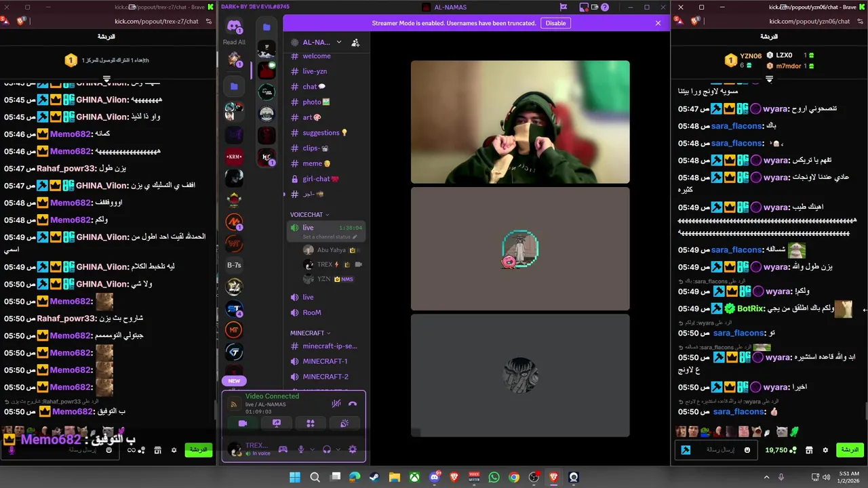
Task: Disconnect from the Discord voice call
Action: point(353,403)
